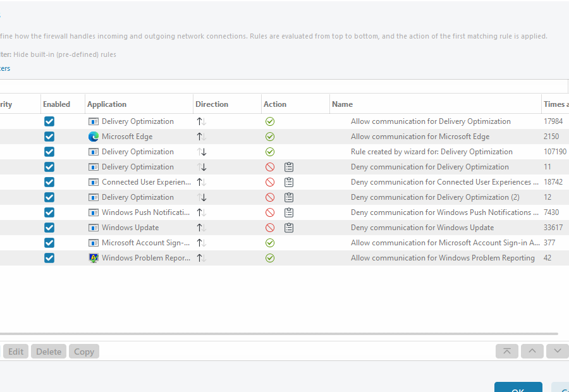This screenshot has height=392, width=569.
Task: Uncheck Enabled for Allow Delivery Optimization rule
Action: pyautogui.click(x=49, y=121)
